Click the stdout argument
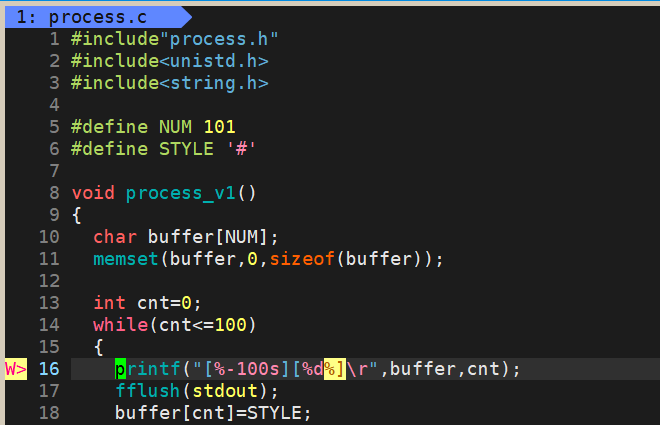This screenshot has height=425, width=660. point(225,391)
